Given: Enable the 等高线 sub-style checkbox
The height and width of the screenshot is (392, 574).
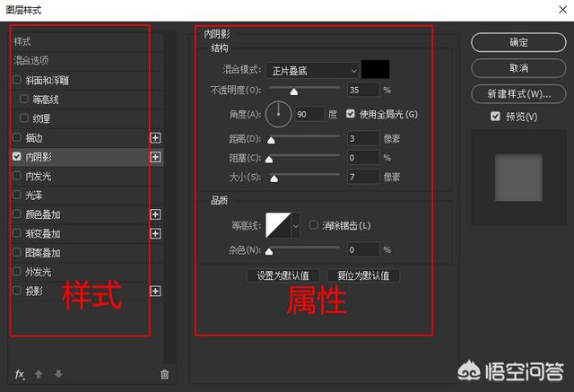Looking at the screenshot, I should tap(24, 99).
